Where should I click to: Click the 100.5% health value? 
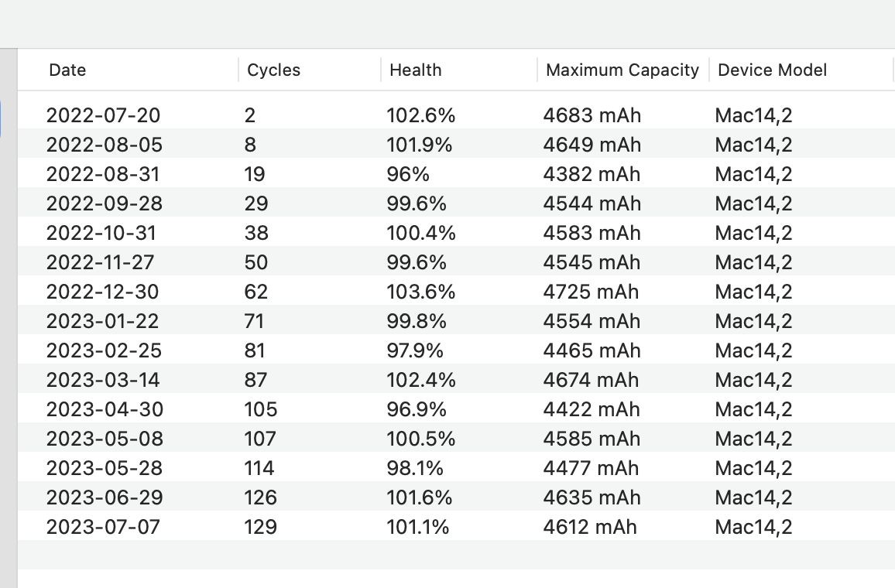421,439
